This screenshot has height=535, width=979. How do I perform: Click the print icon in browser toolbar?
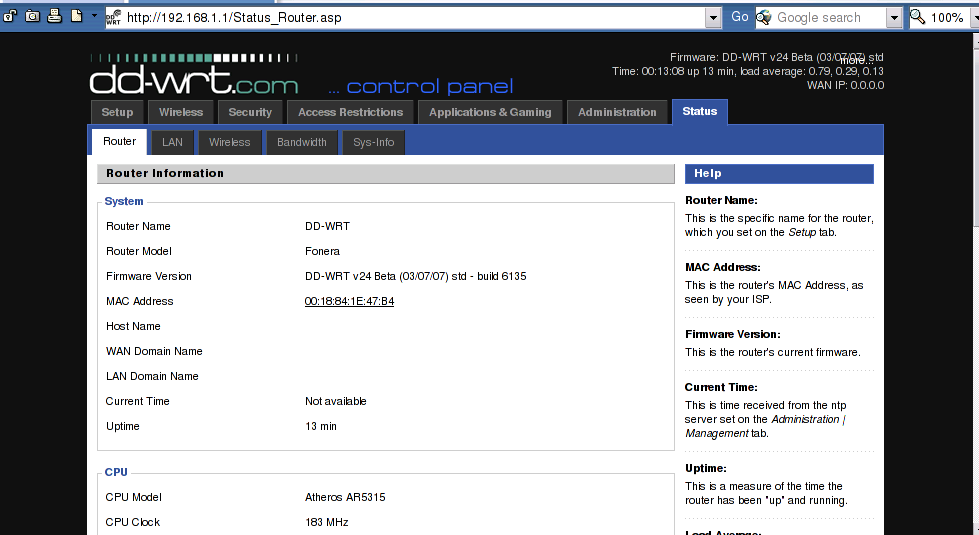tap(54, 16)
